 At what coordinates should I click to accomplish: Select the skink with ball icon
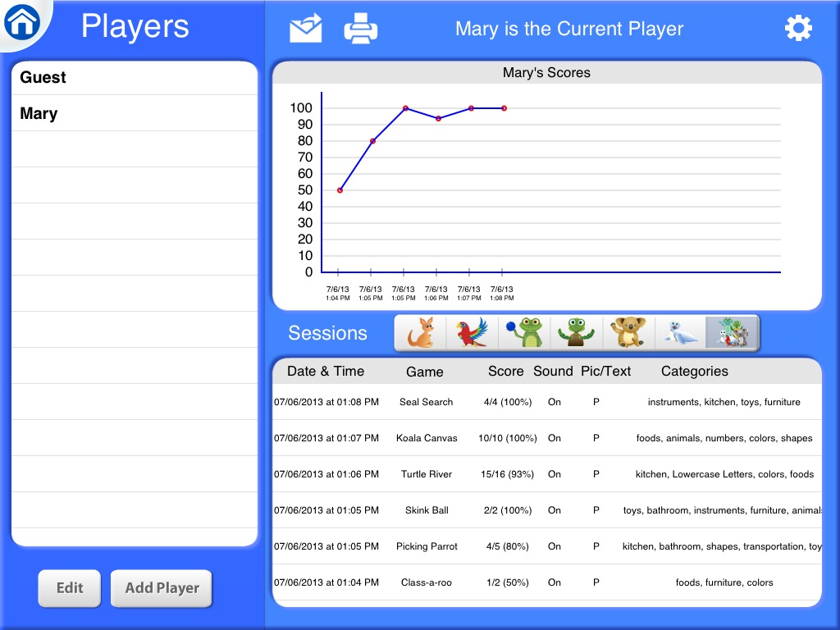(x=524, y=333)
